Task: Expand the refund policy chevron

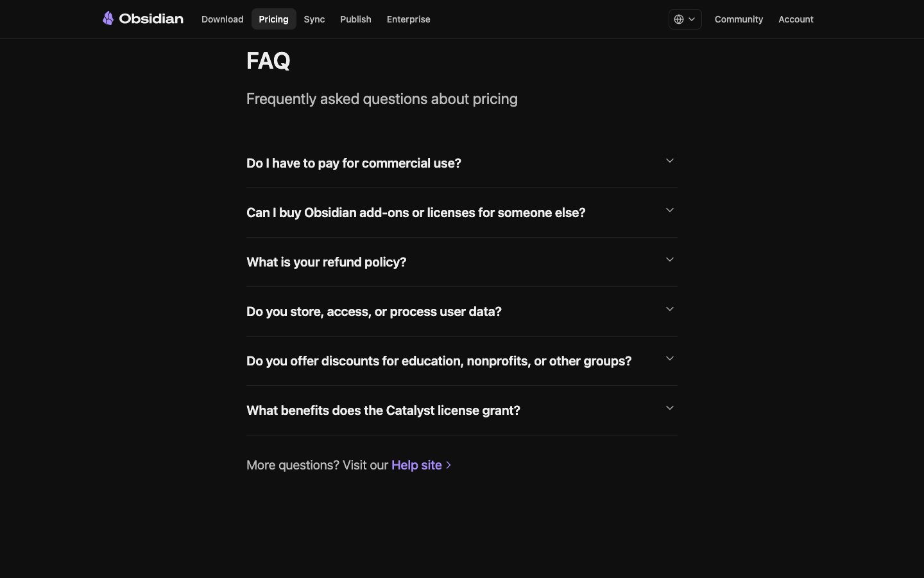Action: click(669, 259)
